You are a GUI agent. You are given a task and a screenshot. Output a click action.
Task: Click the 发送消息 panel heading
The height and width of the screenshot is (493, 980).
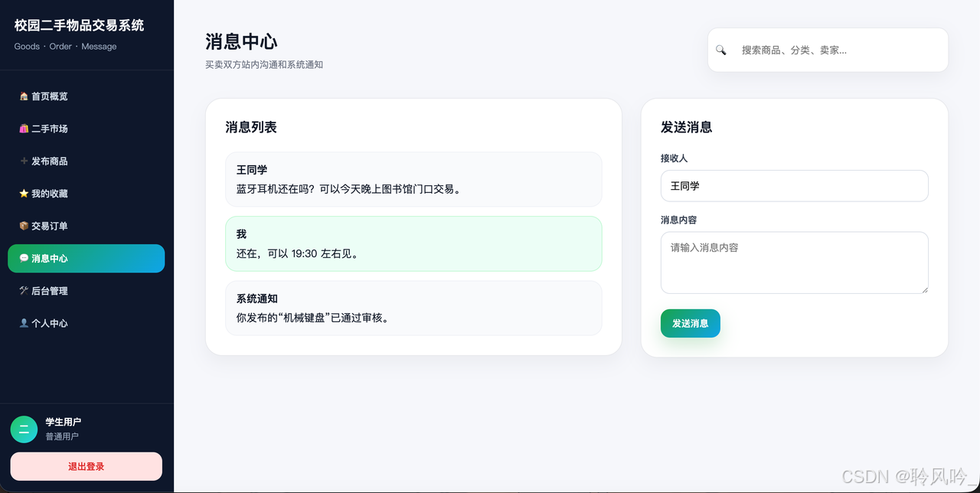tap(687, 127)
